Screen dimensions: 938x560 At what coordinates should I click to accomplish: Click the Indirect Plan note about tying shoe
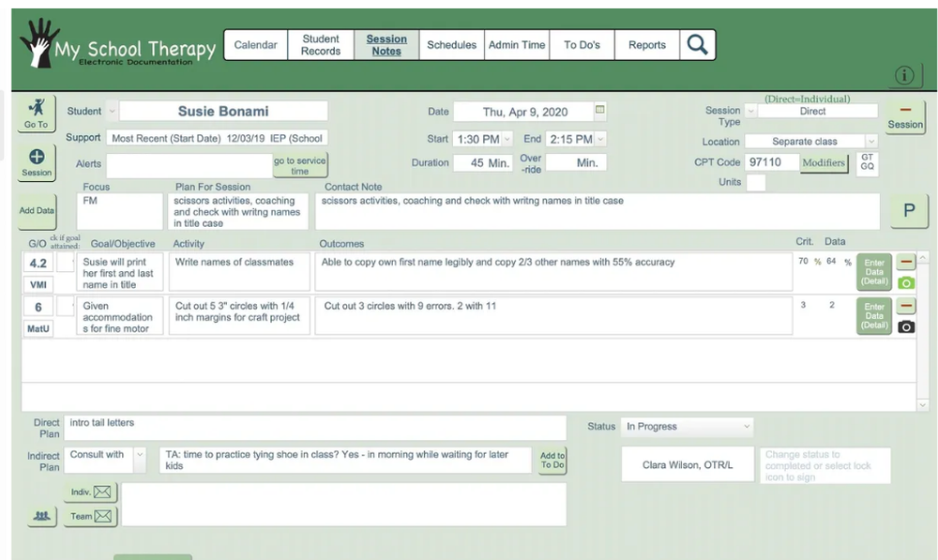(x=345, y=460)
